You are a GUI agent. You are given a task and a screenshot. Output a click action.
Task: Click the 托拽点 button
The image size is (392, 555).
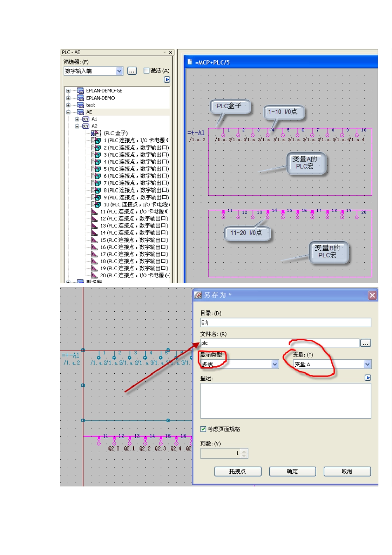coord(238,472)
